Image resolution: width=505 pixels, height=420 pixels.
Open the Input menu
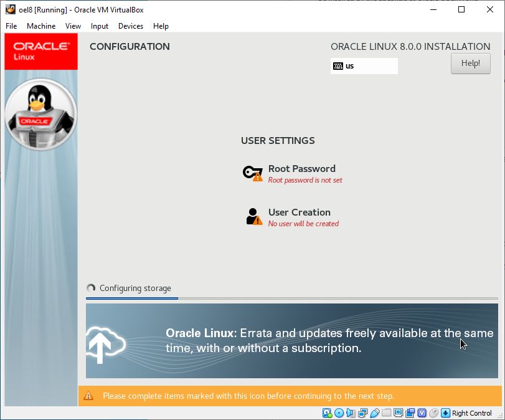coord(100,26)
